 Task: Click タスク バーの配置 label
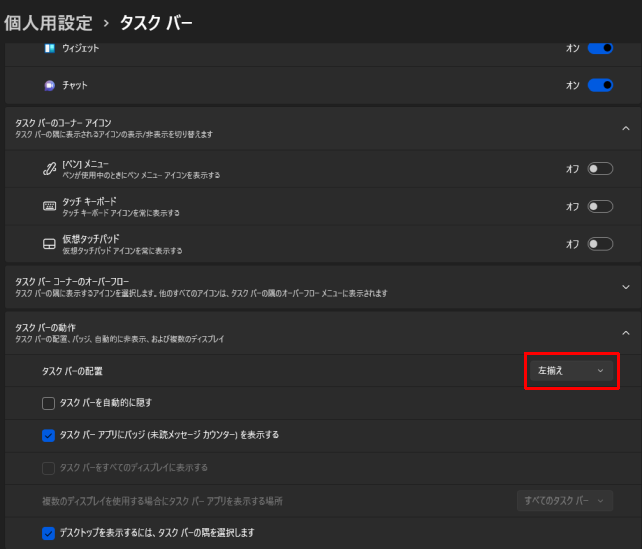click(x=72, y=371)
